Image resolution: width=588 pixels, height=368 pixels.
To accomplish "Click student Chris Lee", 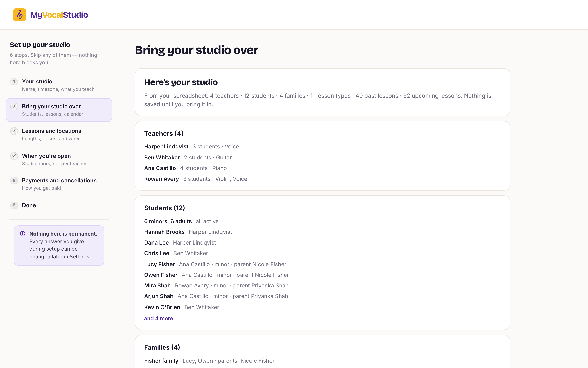I will coord(156,253).
